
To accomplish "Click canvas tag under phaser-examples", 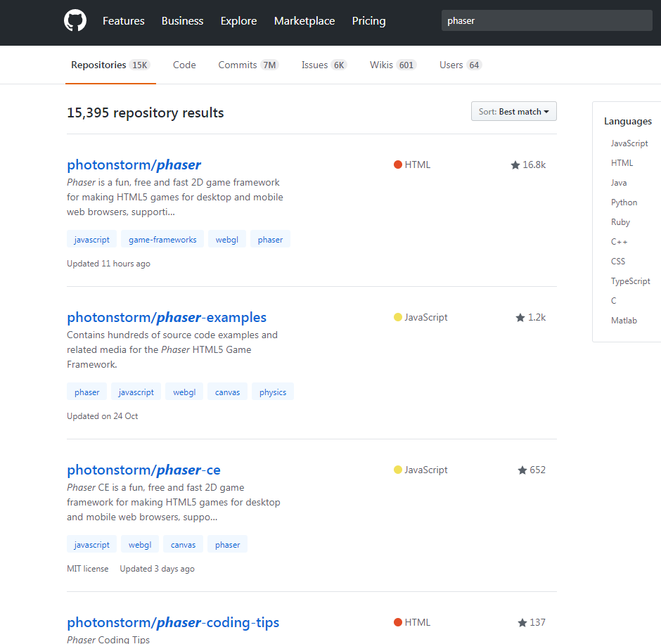I will pyautogui.click(x=227, y=392).
